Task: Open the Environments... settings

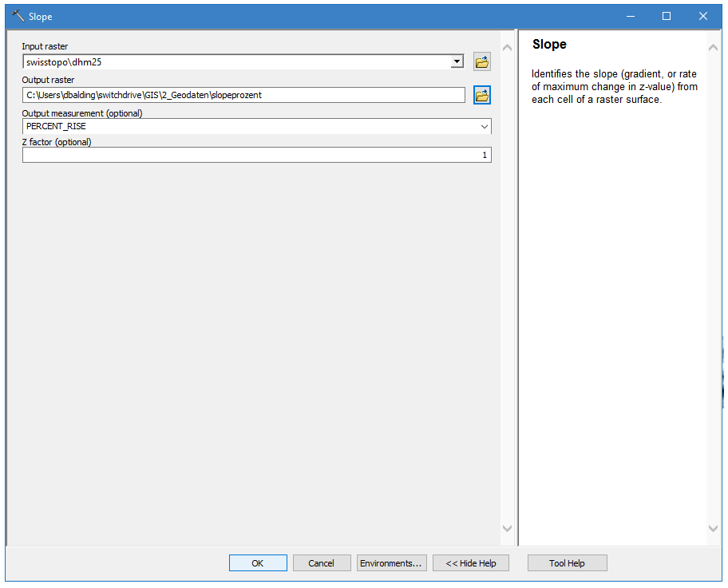Action: pyautogui.click(x=391, y=563)
